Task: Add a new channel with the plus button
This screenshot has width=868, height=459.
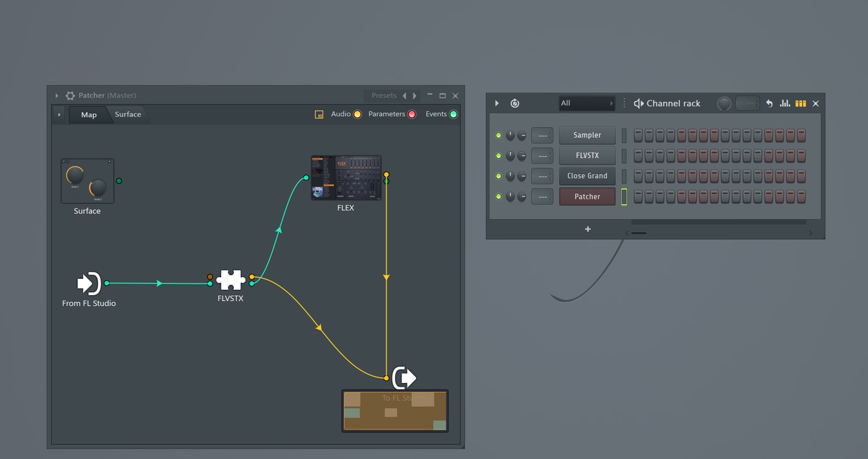Action: pyautogui.click(x=588, y=229)
